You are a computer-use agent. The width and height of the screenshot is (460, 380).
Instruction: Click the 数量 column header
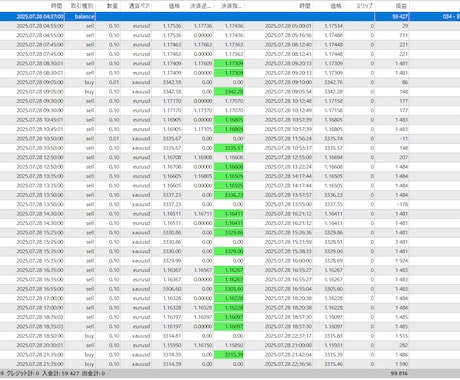click(113, 6)
